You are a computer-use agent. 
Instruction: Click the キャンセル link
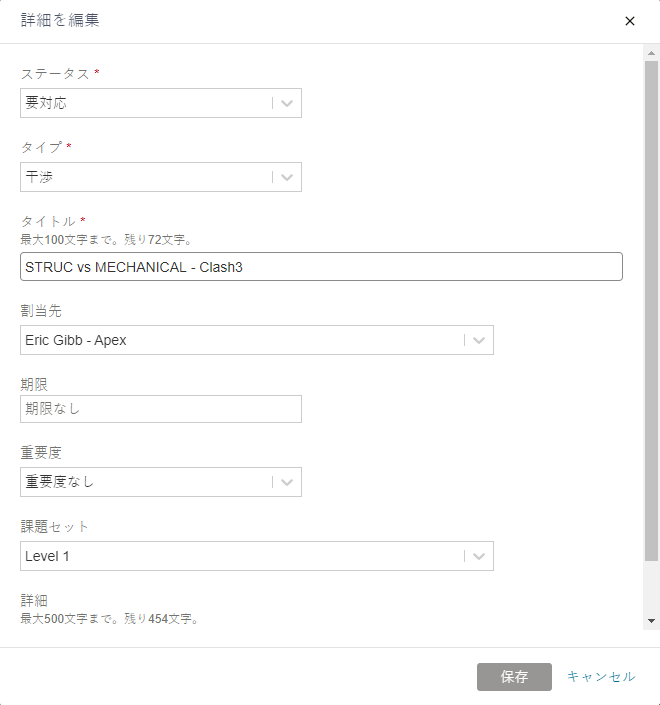click(601, 677)
